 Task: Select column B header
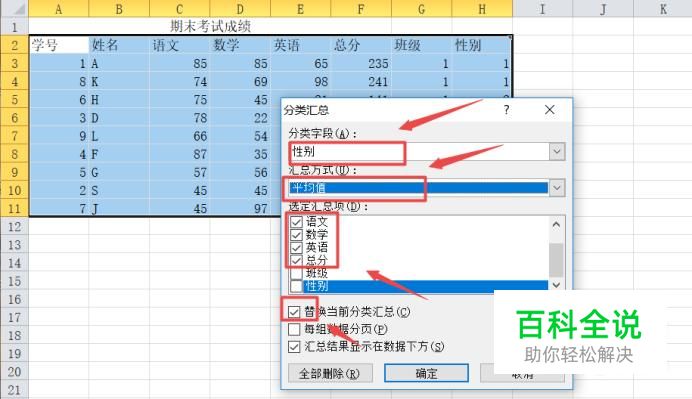point(119,8)
